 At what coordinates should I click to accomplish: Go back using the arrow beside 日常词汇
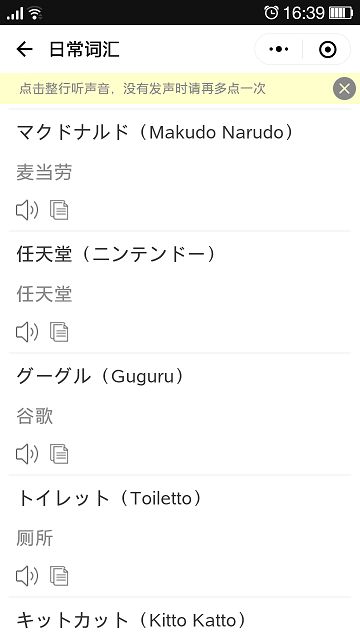tap(24, 49)
